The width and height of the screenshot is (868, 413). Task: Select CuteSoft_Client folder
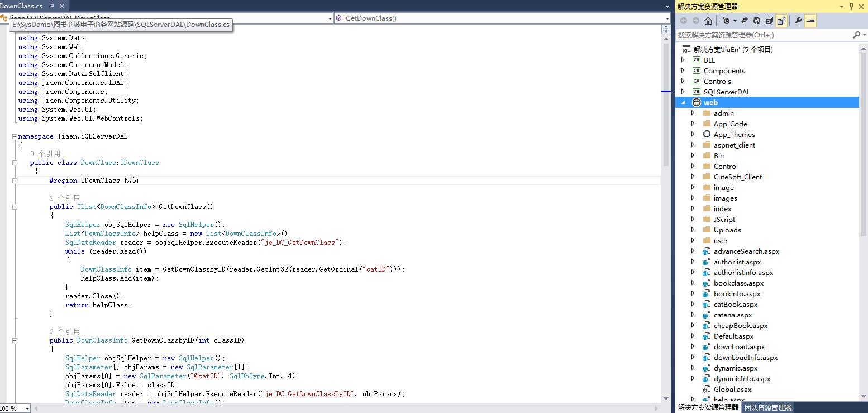point(738,177)
